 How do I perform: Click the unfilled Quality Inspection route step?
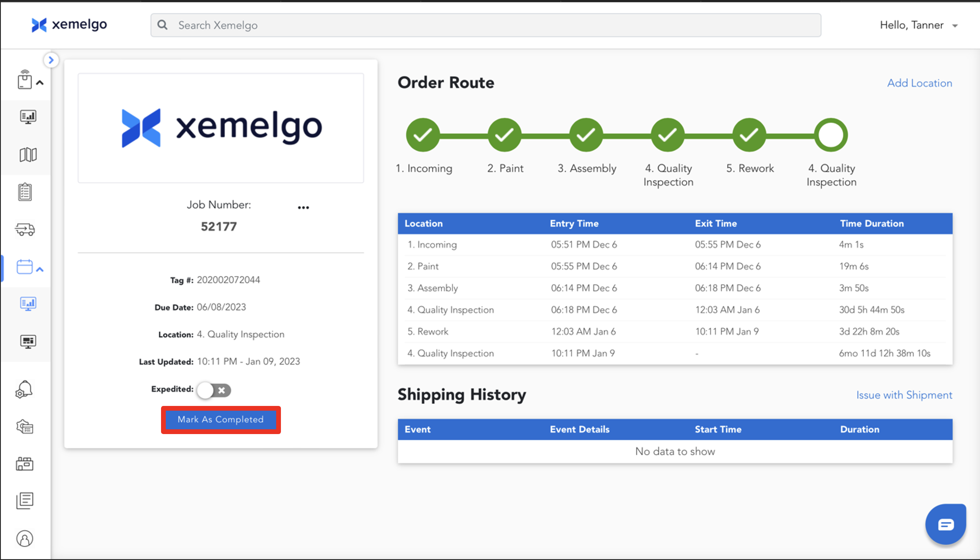831,135
